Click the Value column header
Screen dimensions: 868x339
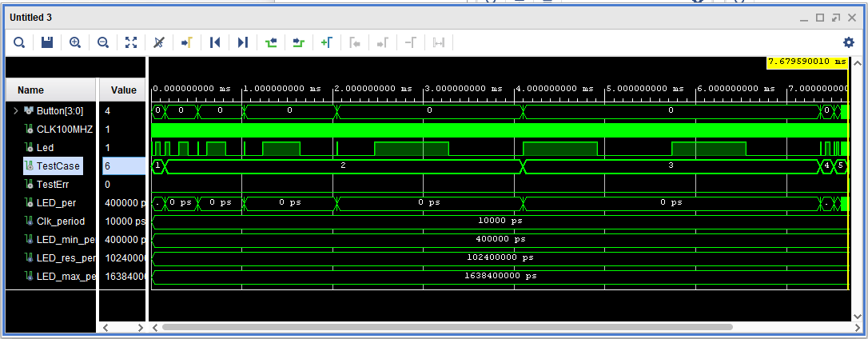tap(123, 90)
